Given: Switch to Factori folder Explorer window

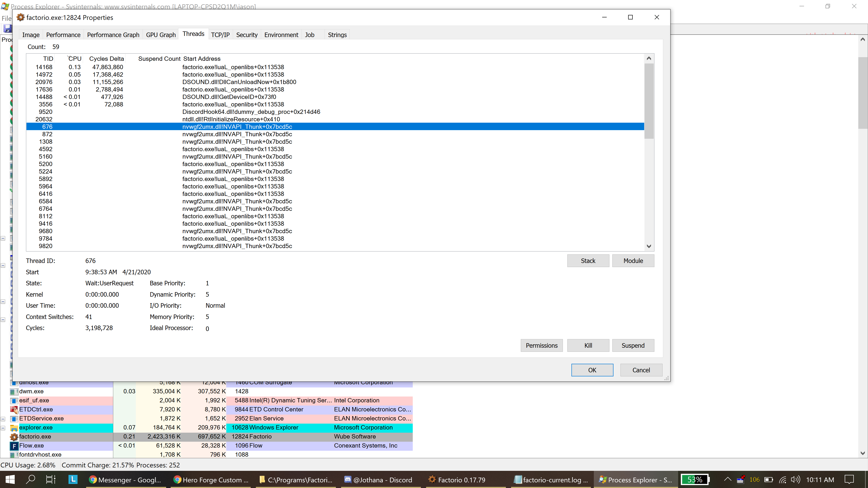Looking at the screenshot, I should coord(296,480).
